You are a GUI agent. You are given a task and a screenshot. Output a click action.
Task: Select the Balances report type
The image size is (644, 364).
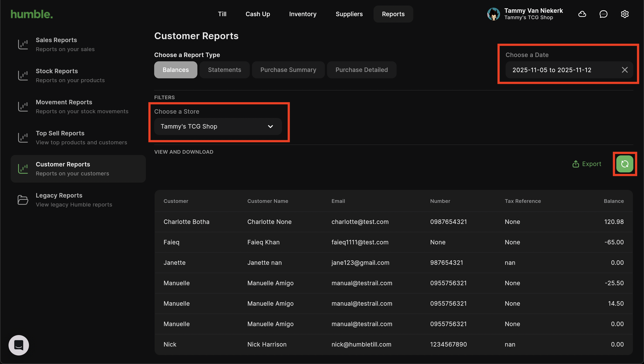(x=175, y=70)
